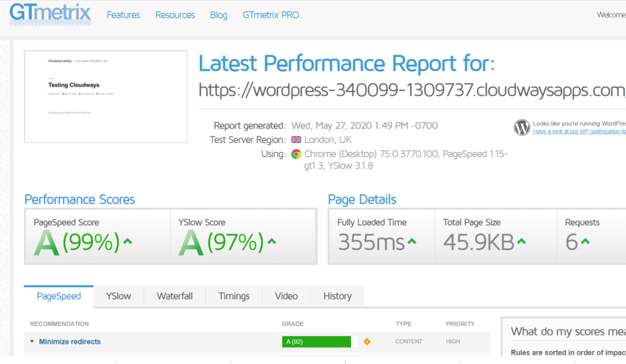Screen dimensions: 626x364
Task: Switch to the YSlow tab
Action: [119, 296]
